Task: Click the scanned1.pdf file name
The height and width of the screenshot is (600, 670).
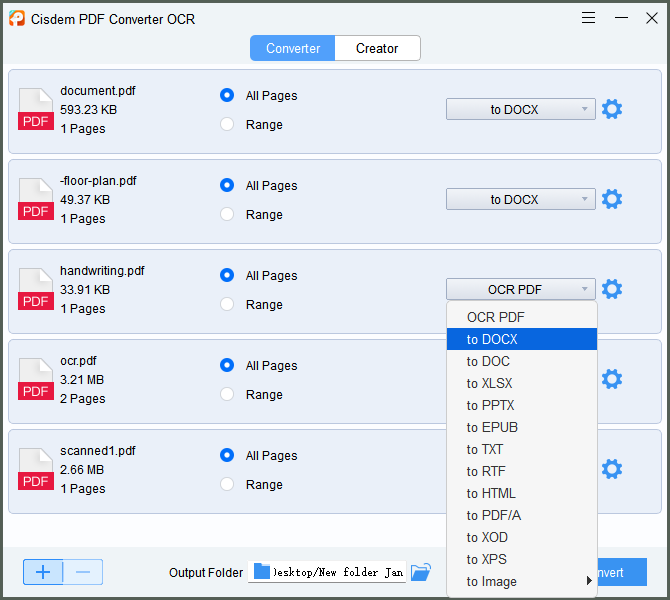Action: click(x=98, y=451)
